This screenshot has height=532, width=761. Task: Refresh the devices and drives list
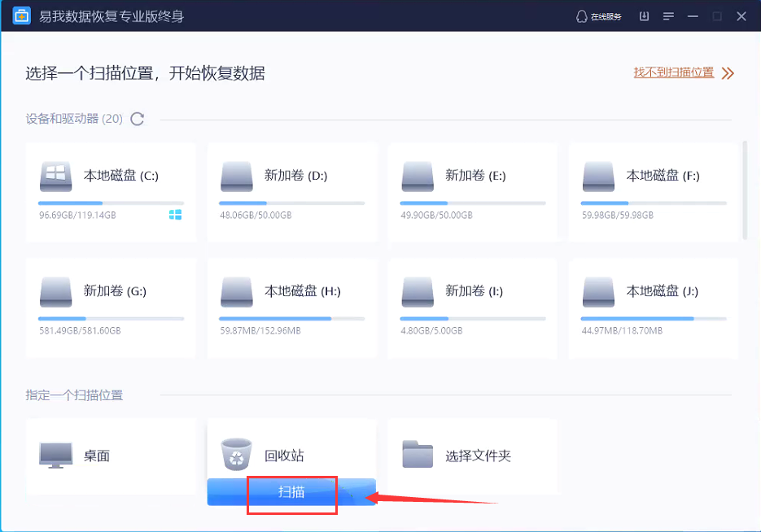(138, 119)
